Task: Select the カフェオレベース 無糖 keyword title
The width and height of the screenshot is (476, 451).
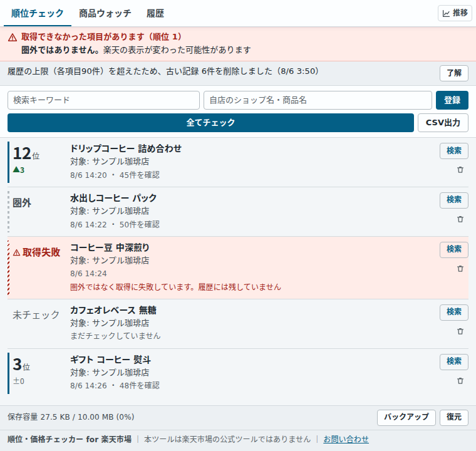Action: coord(113,310)
